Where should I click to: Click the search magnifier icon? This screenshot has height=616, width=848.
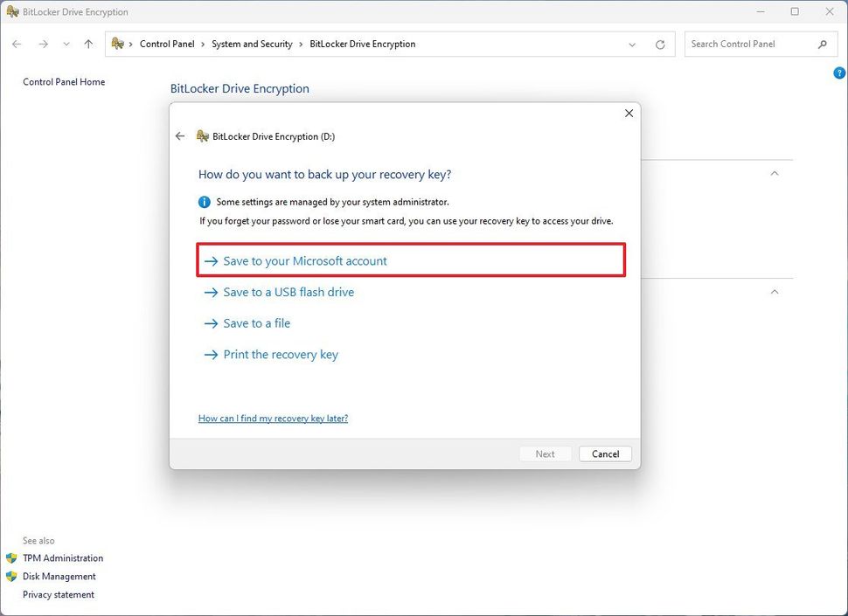coord(822,44)
